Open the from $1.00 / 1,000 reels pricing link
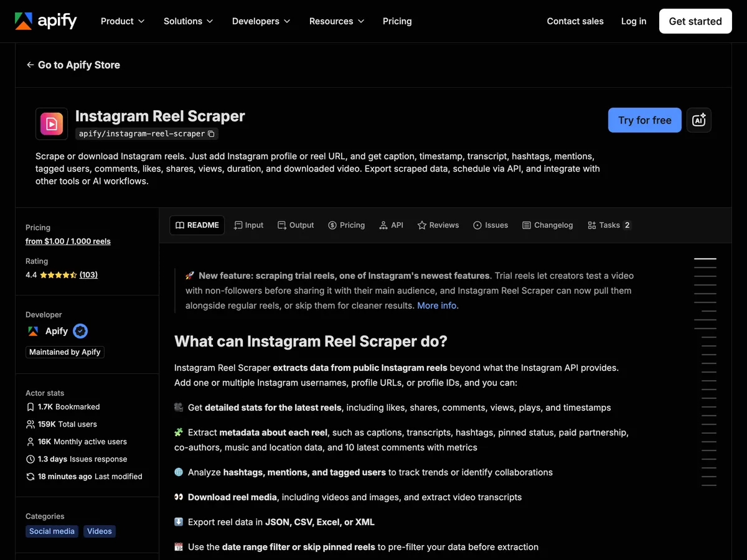This screenshot has height=560, width=747. pyautogui.click(x=68, y=241)
